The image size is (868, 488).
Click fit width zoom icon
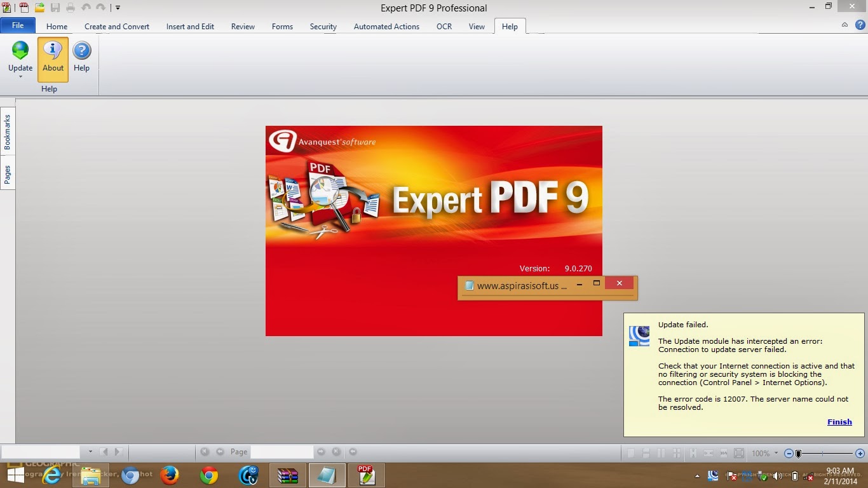tap(709, 453)
